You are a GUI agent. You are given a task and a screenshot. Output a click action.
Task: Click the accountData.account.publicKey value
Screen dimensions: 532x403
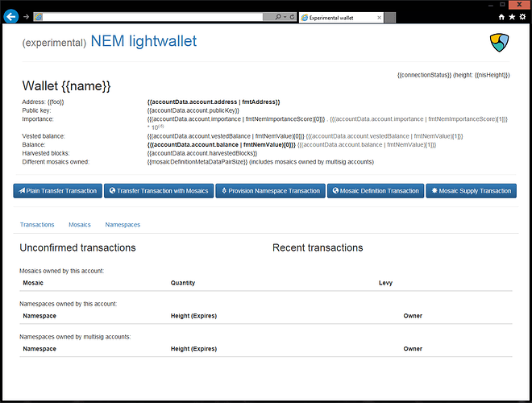click(193, 110)
